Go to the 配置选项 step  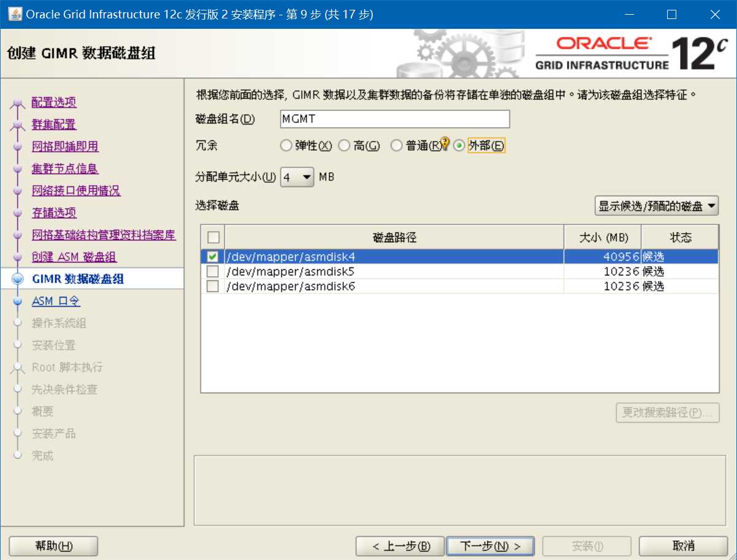(54, 102)
